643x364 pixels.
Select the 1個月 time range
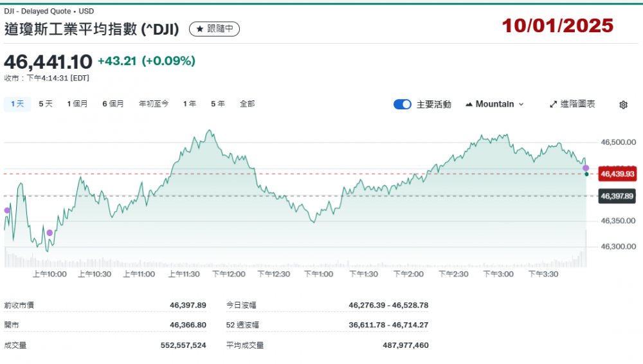pyautogui.click(x=77, y=104)
